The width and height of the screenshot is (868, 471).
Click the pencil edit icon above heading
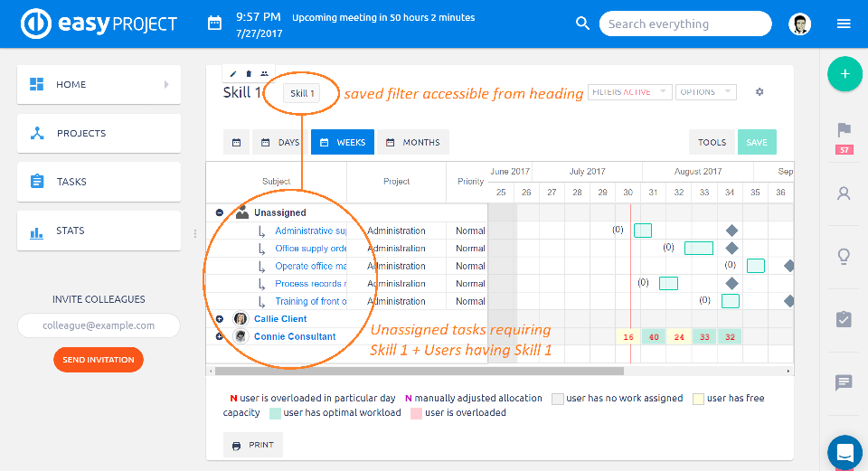tap(233, 74)
